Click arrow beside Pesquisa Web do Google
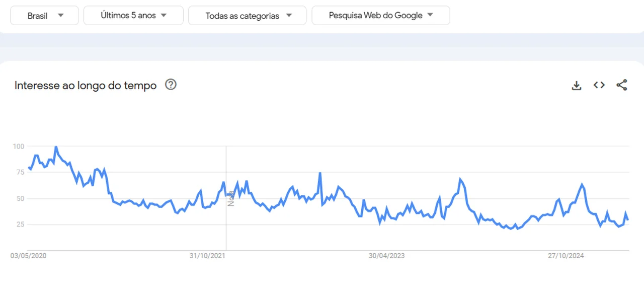644x292 pixels. [430, 15]
